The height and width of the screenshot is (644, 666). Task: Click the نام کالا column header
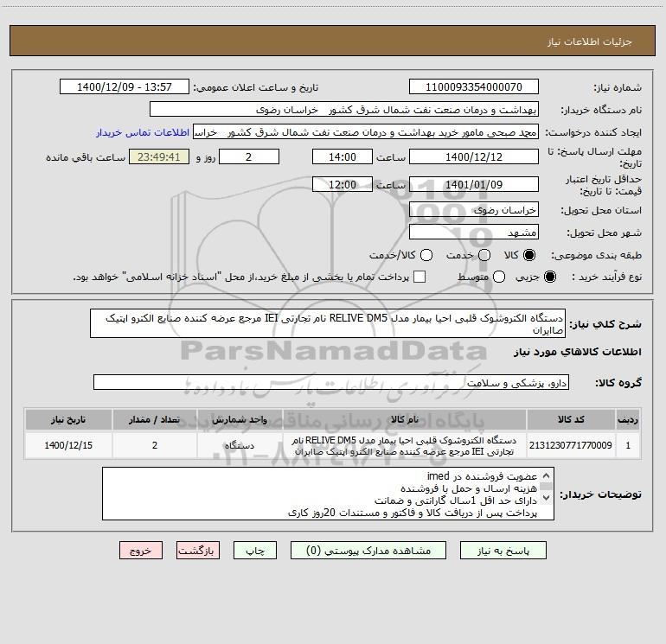[405, 419]
